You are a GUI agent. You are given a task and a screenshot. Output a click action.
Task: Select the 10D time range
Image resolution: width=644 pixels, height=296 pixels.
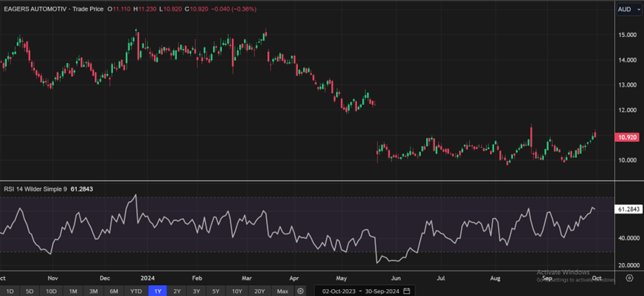[51, 291]
